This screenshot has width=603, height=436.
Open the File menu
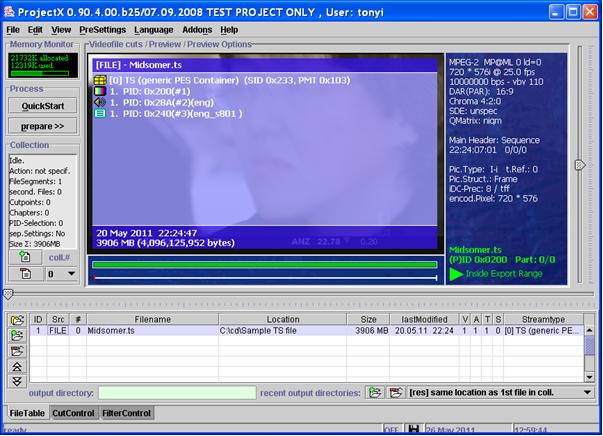click(x=13, y=30)
